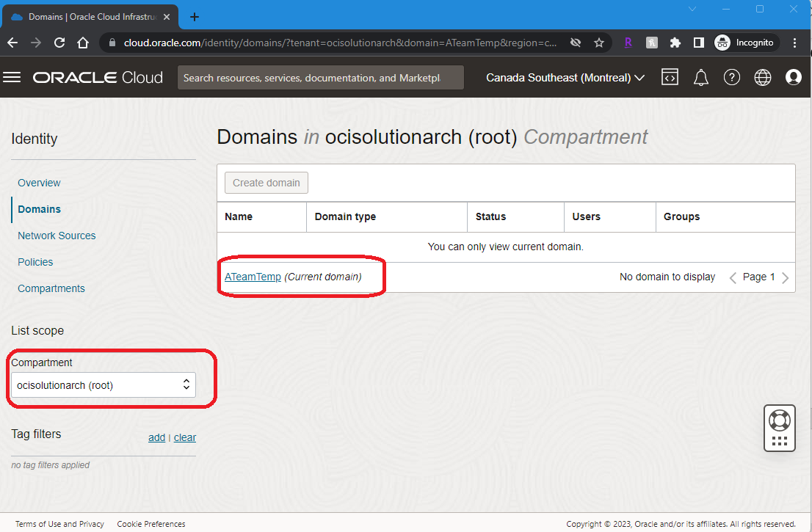Open the browser extensions puzzle icon
The width and height of the screenshot is (812, 532).
click(x=675, y=43)
